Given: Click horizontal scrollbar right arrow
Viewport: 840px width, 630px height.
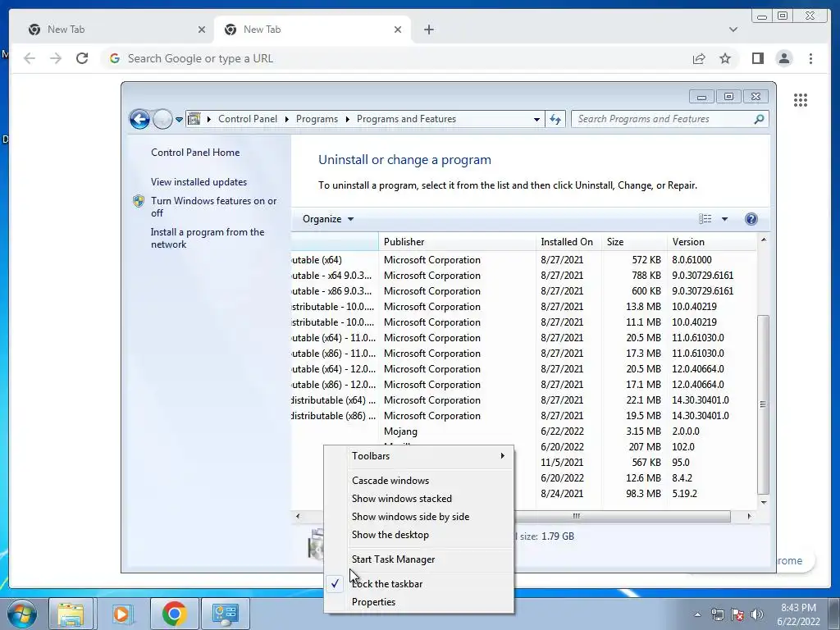Looking at the screenshot, I should [x=749, y=517].
